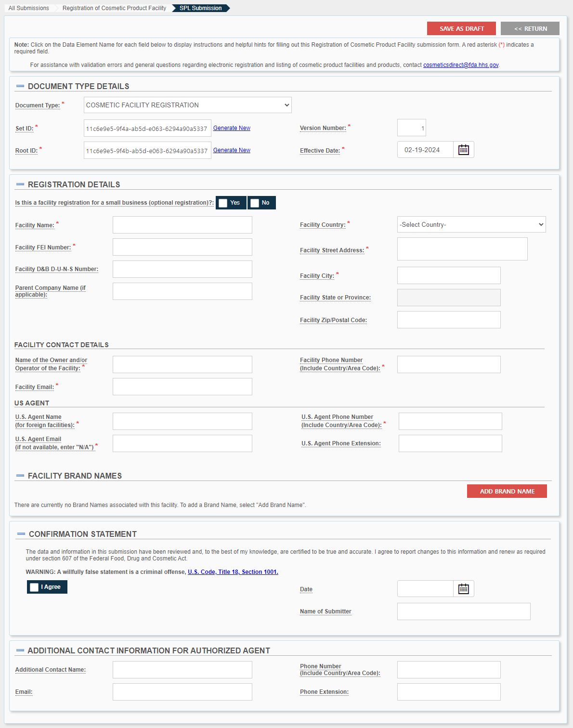This screenshot has width=573, height=728.
Task: Check No for small business registration
Action: tap(255, 203)
